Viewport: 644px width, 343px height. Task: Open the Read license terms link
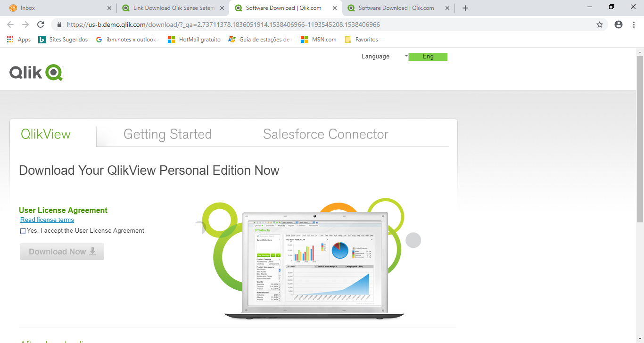coord(47,220)
